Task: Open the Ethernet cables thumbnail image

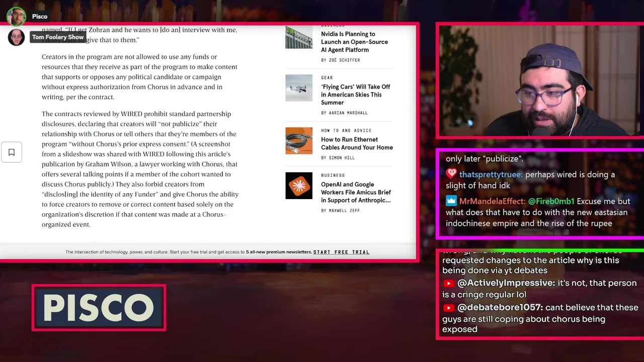Action: click(x=299, y=141)
